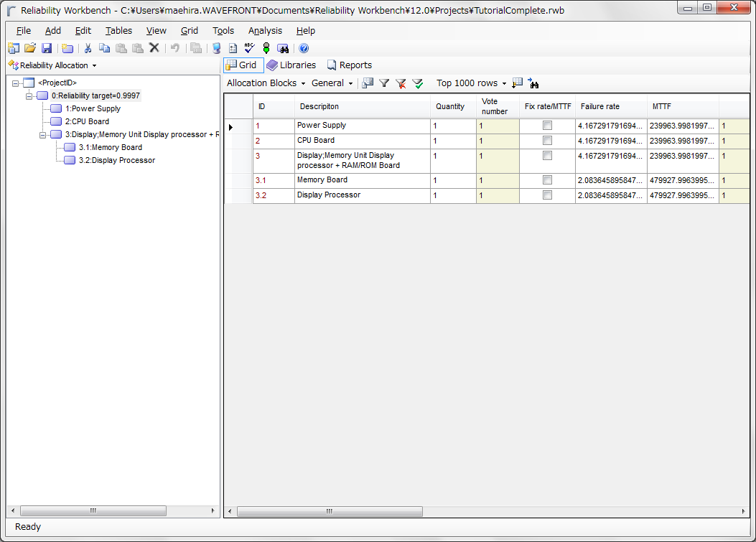The image size is (756, 542).
Task: Cut selection using the scissors icon
Action: [88, 48]
